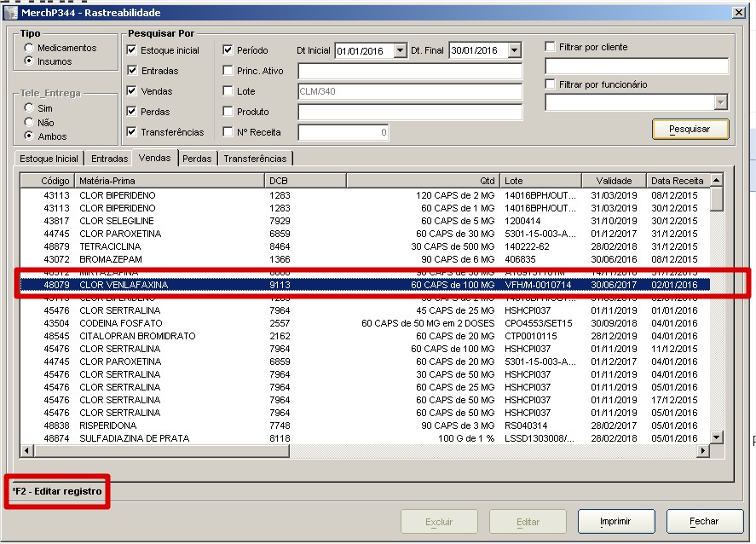Click the Princ. Ativo text field

point(410,71)
